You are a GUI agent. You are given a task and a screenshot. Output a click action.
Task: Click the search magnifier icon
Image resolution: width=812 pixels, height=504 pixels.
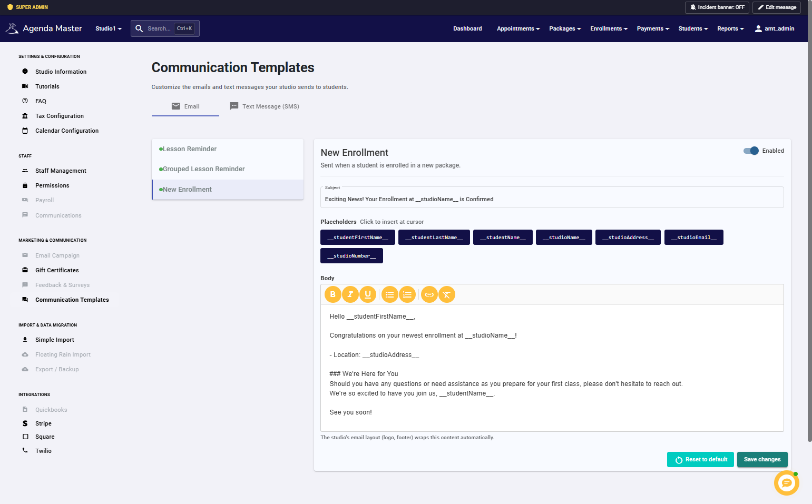[x=139, y=28]
